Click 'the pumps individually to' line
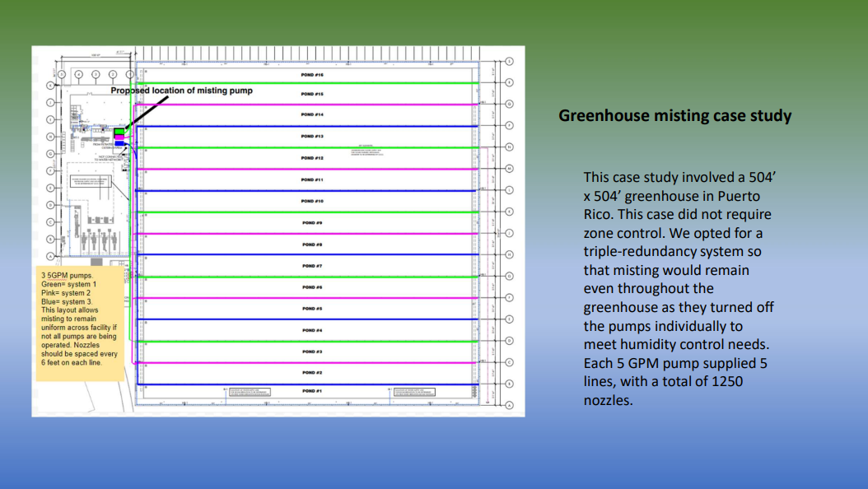This screenshot has width=868, height=489. 663,326
